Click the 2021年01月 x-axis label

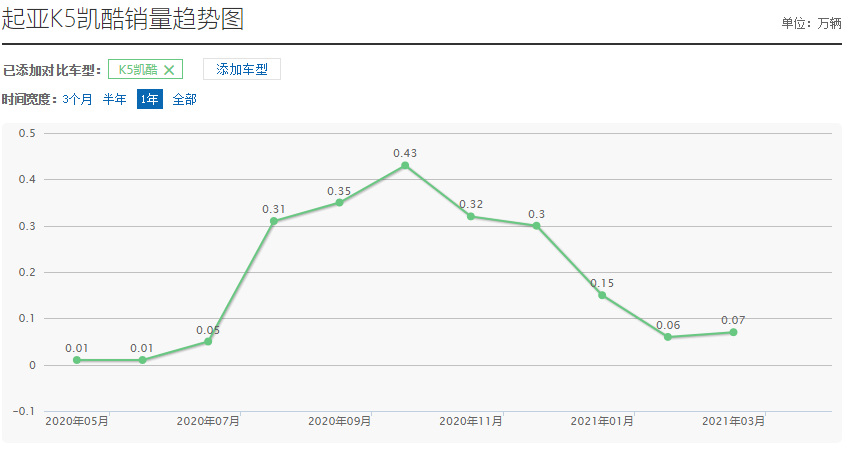point(602,422)
